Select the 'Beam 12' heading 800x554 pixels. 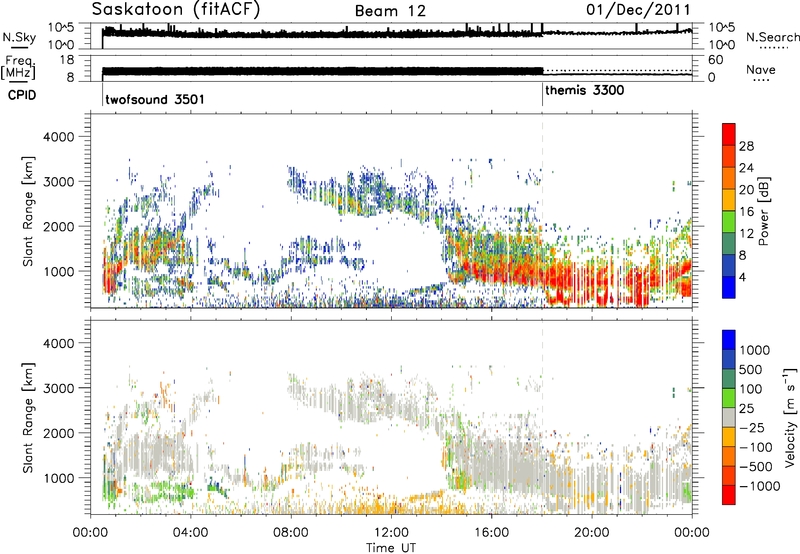pos(390,11)
